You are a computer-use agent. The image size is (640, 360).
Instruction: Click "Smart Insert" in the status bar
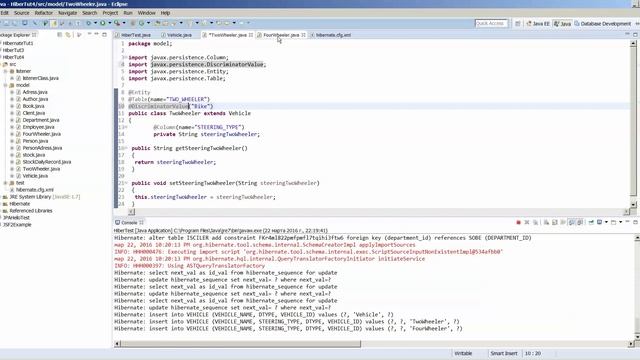504,353
